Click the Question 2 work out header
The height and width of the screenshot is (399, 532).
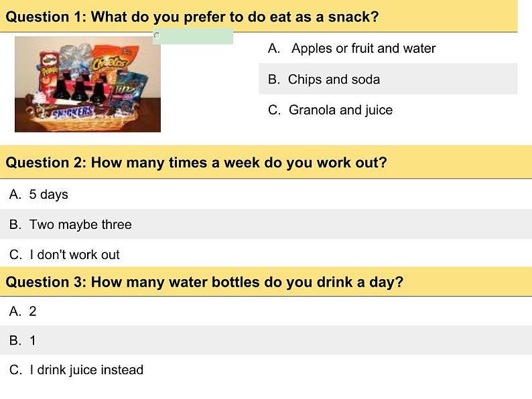pyautogui.click(x=196, y=163)
